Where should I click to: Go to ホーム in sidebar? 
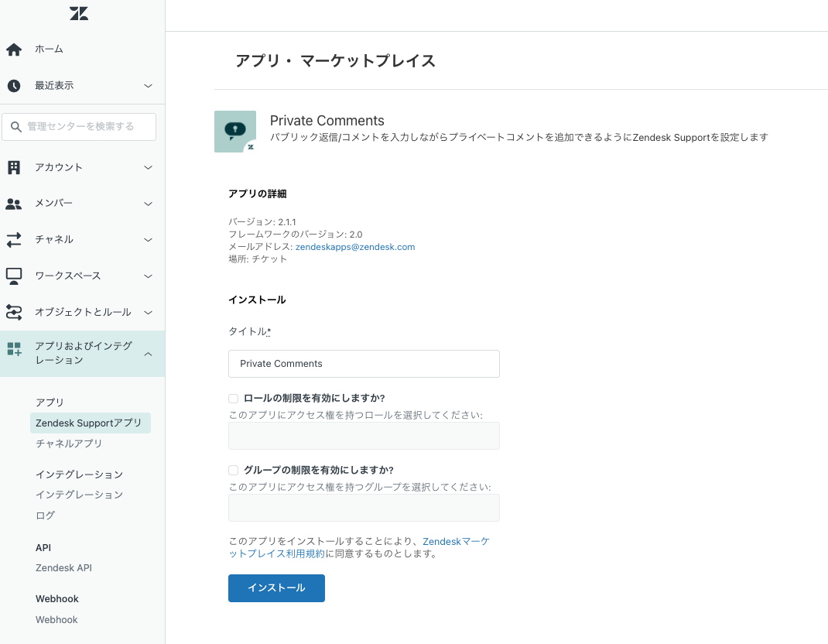49,49
